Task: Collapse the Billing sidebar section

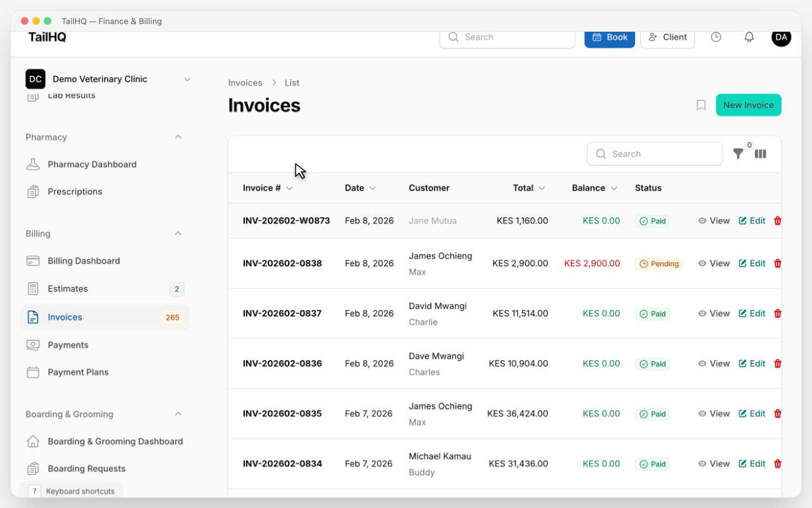Action: click(178, 234)
